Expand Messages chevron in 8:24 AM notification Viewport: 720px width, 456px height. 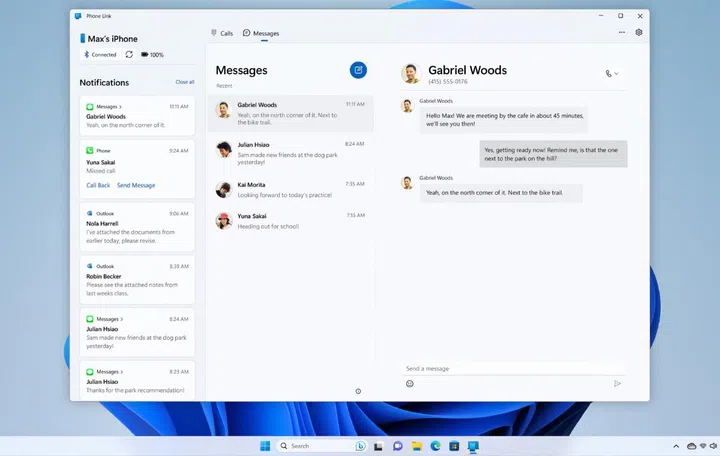[122, 319]
